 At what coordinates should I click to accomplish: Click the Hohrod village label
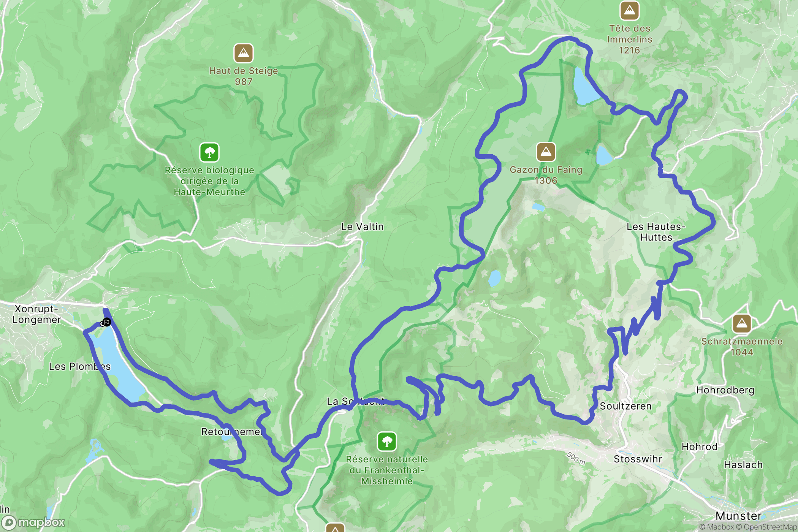[x=700, y=447]
